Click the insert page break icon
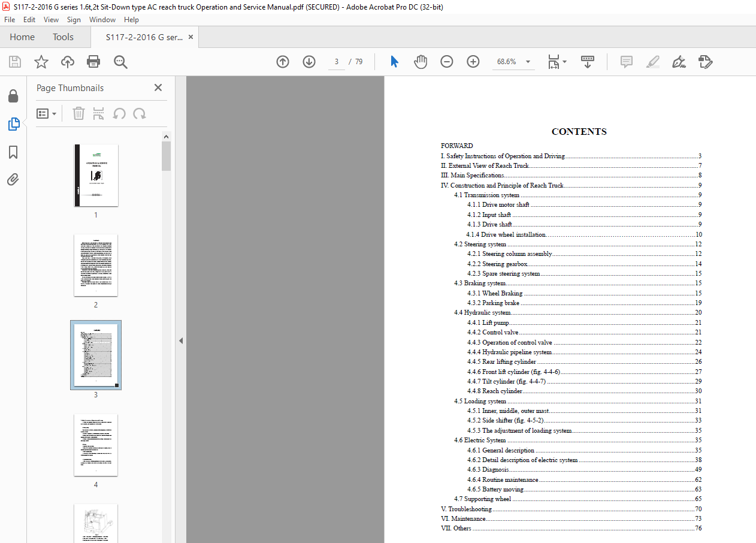Screen dimensions: 756x543 click(99, 113)
